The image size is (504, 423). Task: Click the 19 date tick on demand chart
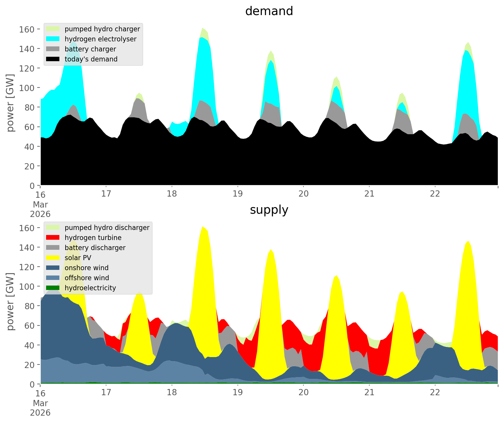pos(238,194)
